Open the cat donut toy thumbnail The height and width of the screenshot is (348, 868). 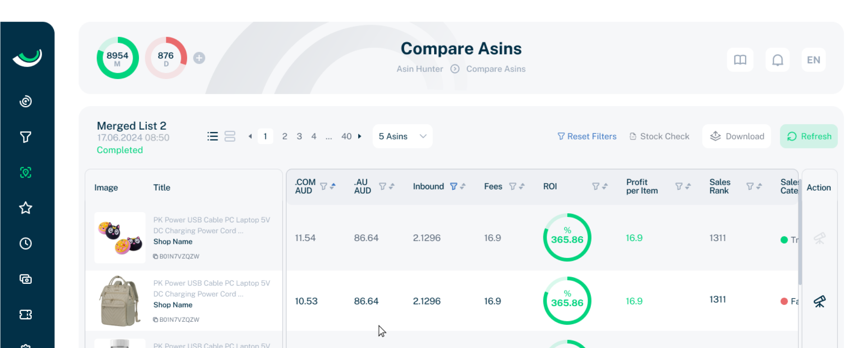pyautogui.click(x=120, y=238)
